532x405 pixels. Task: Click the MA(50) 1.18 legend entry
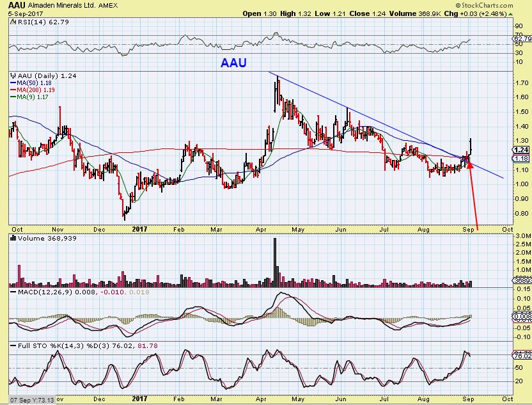click(31, 83)
